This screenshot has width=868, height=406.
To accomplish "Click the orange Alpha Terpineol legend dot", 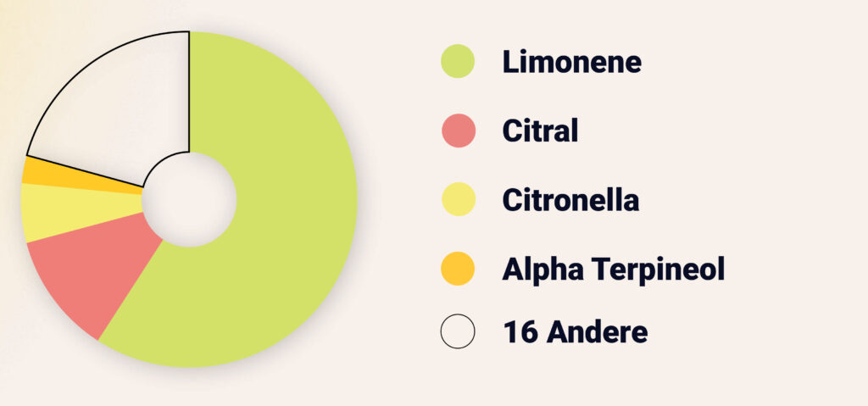I will click(x=458, y=270).
